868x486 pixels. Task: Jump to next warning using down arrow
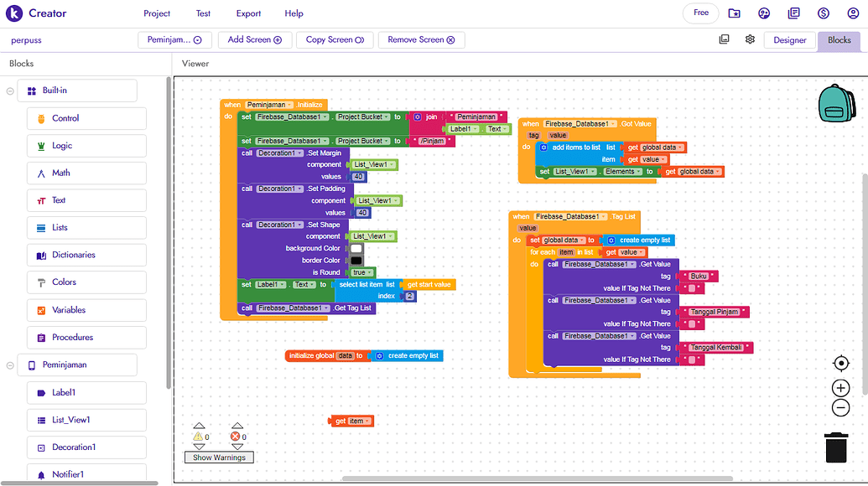click(x=200, y=447)
